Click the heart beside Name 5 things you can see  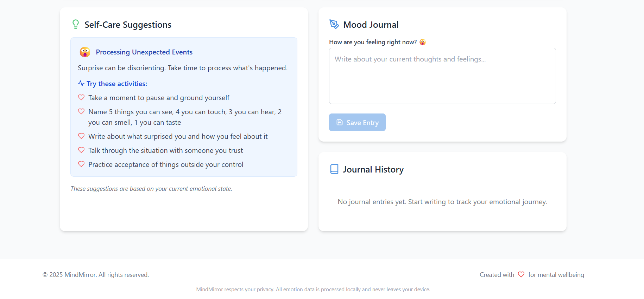(x=81, y=111)
